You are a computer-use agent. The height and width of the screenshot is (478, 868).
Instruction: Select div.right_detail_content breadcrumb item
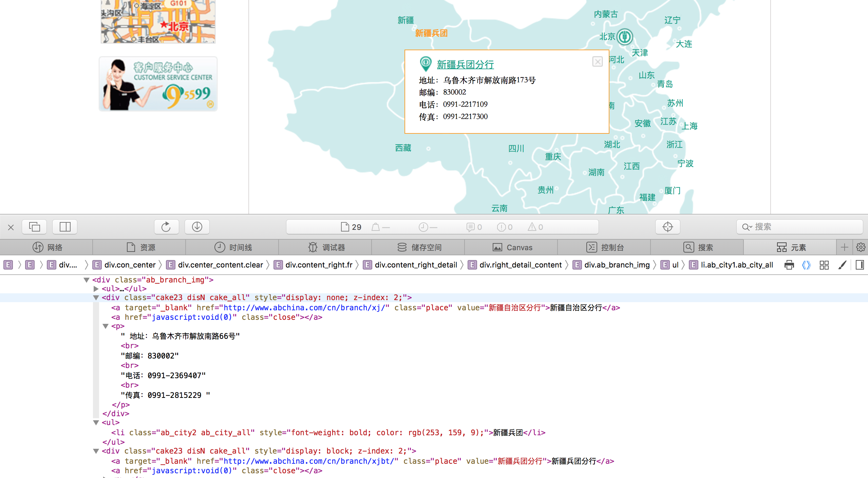point(515,265)
